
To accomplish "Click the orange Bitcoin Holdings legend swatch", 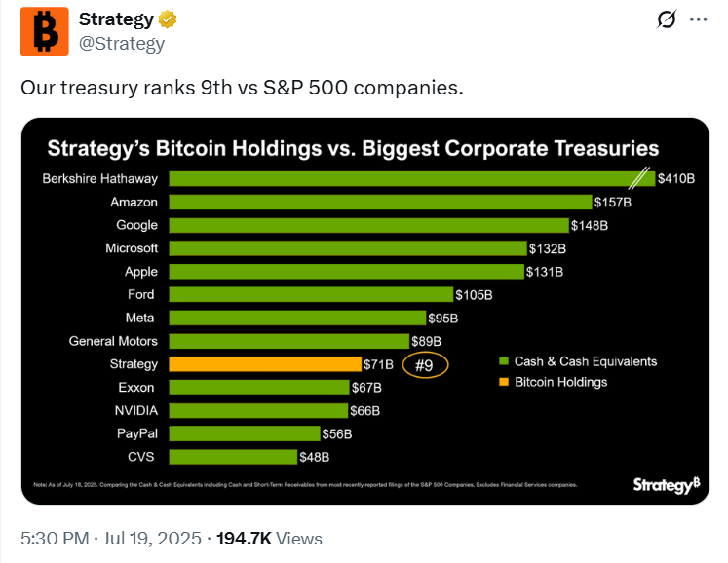I will point(504,382).
